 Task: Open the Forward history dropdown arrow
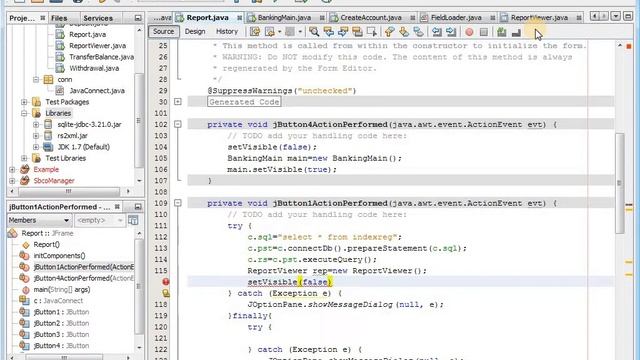pos(300,31)
